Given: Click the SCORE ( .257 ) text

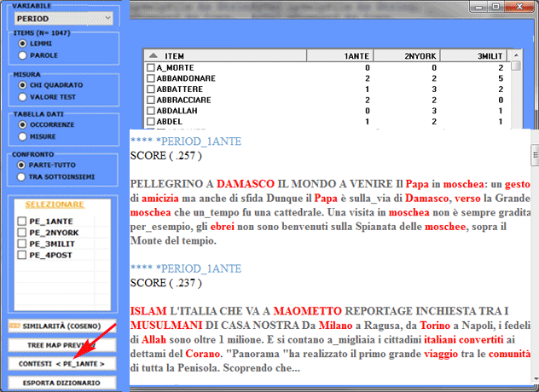Looking at the screenshot, I should [166, 156].
